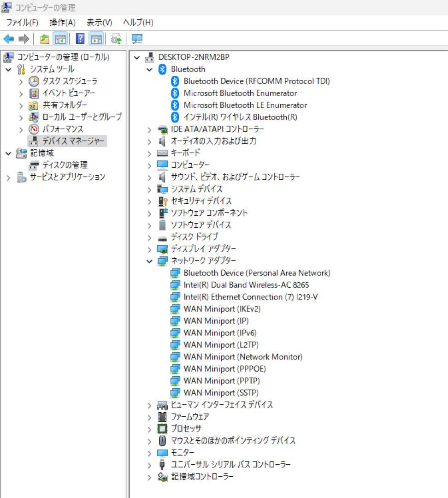Click the back navigation arrow
This screenshot has height=498, width=448.
click(8, 39)
